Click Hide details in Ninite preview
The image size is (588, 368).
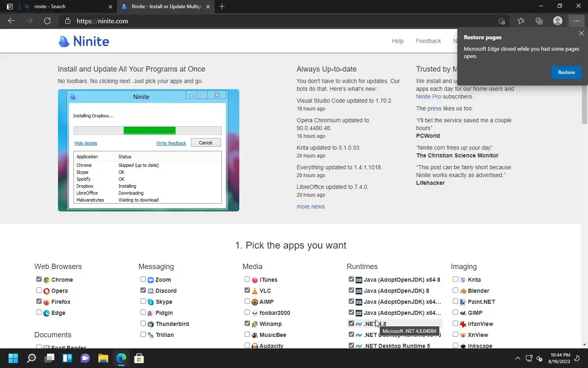[86, 143]
